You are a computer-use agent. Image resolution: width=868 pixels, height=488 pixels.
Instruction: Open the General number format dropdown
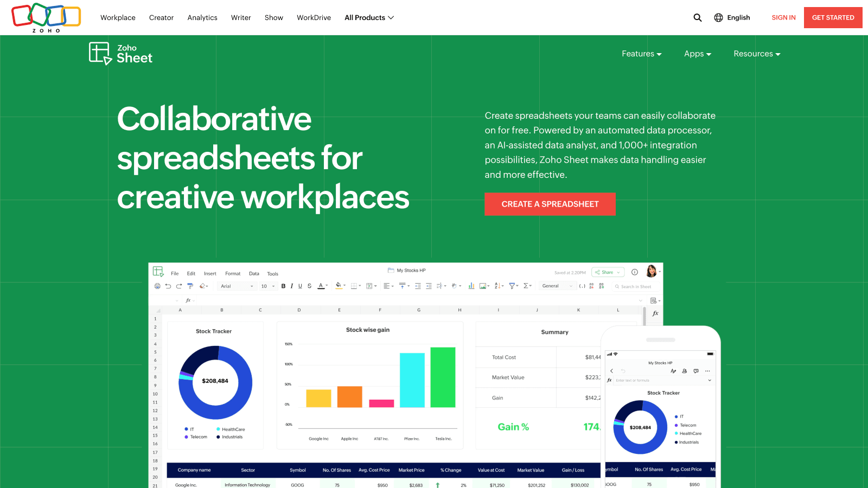pyautogui.click(x=558, y=286)
